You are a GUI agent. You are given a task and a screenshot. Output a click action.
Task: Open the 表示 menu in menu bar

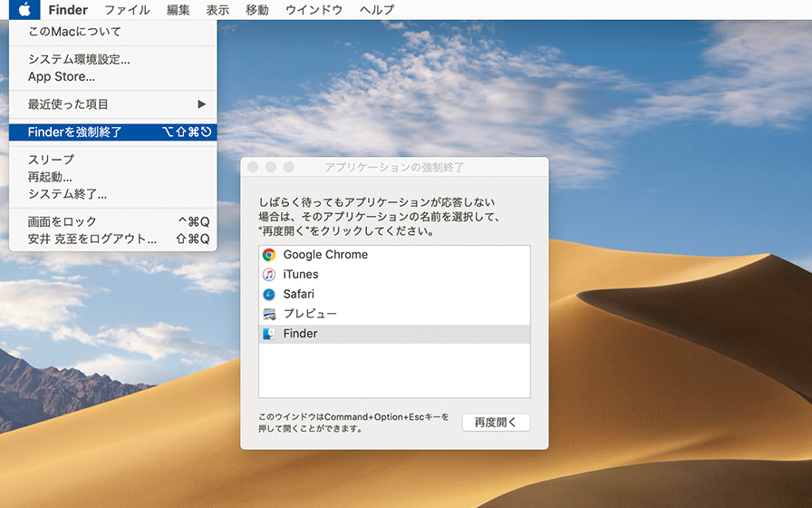pos(217,10)
